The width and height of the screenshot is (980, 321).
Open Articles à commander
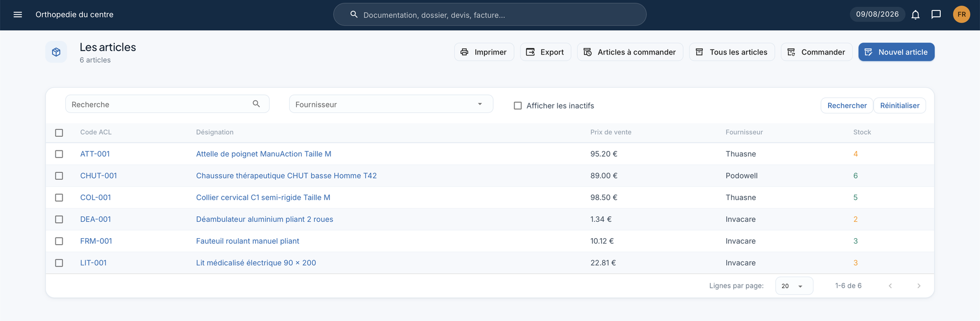click(630, 52)
